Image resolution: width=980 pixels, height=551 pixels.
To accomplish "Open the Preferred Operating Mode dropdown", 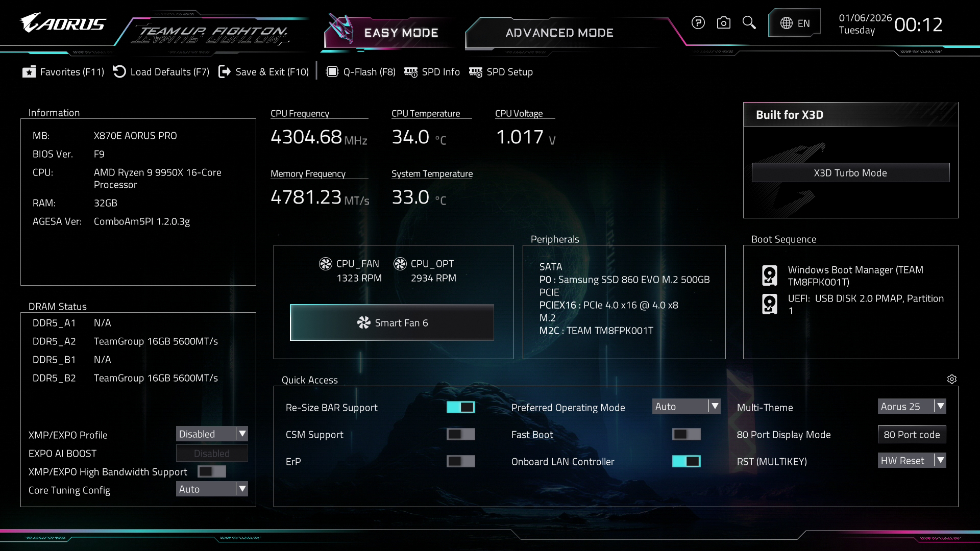I will pyautogui.click(x=686, y=407).
